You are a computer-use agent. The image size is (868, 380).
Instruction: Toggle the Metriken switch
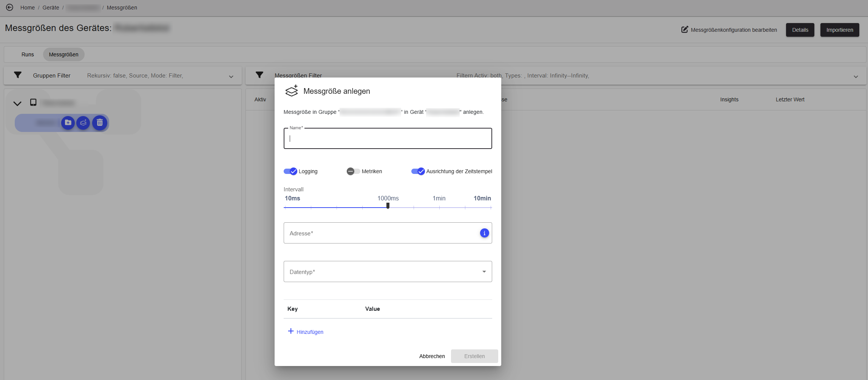tap(353, 171)
